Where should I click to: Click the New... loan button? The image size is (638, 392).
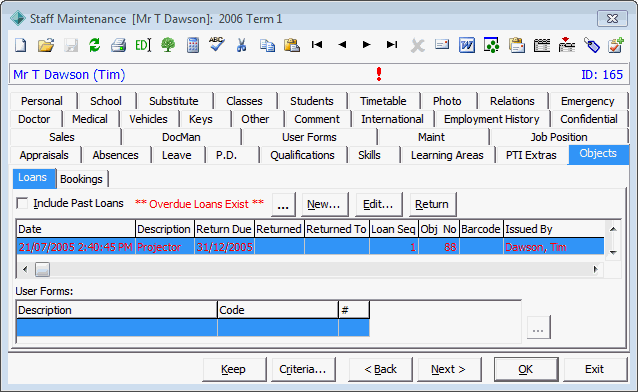pyautogui.click(x=325, y=204)
